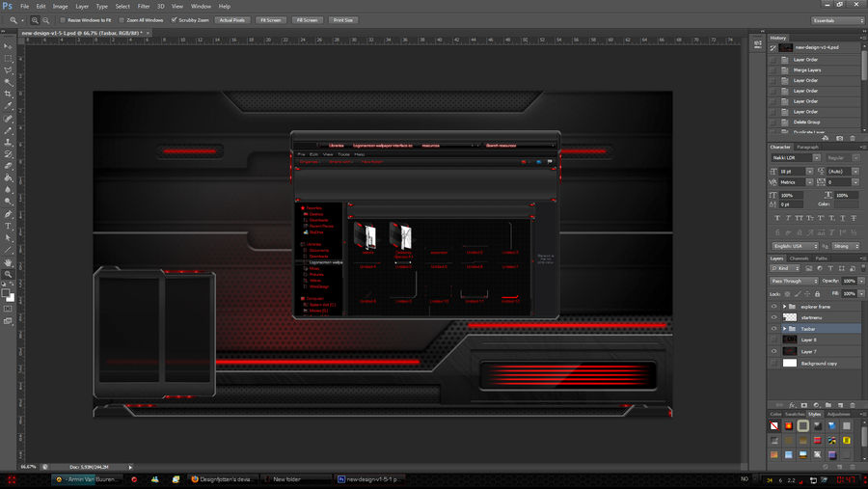Select the Horizontal Type tool
This screenshot has height=489, width=868.
[8, 226]
